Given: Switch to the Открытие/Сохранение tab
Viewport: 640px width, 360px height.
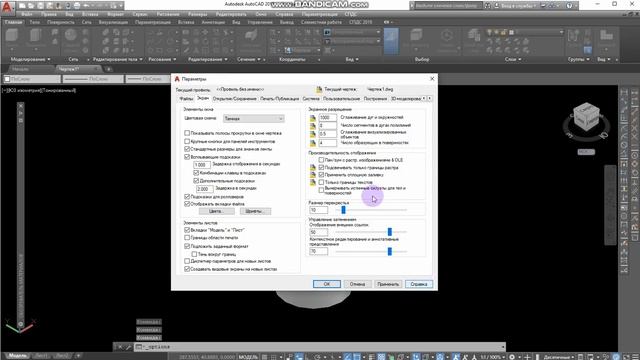Looking at the screenshot, I should pos(235,98).
